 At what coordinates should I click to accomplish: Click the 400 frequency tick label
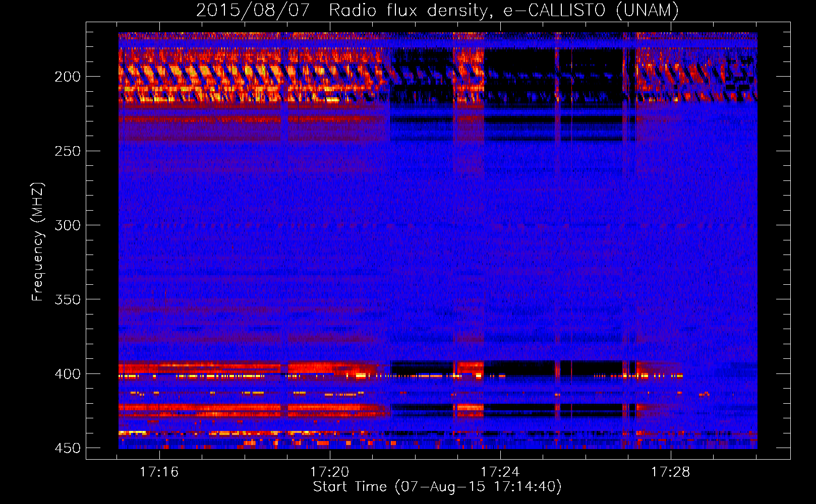click(68, 374)
